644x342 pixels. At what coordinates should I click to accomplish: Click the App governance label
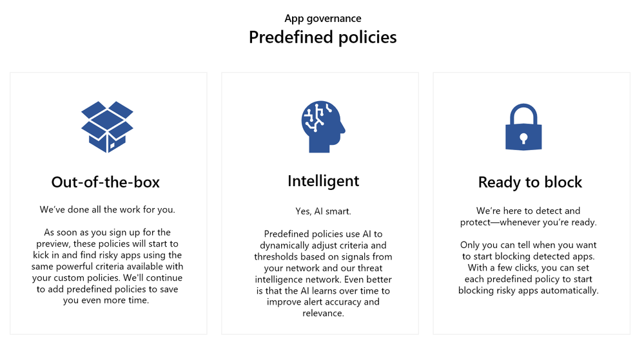point(323,19)
